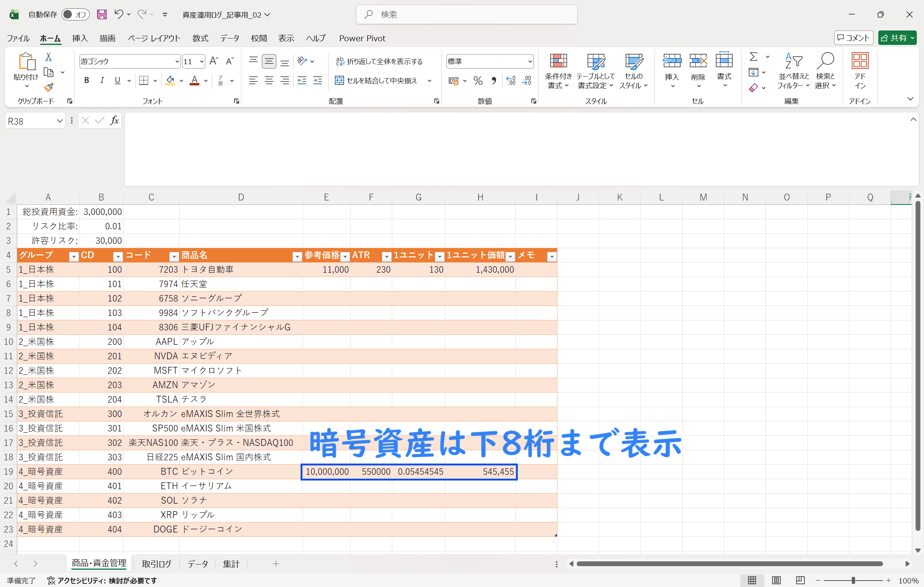Click the fill color bucket swatch
The height and width of the screenshot is (587, 924).
click(x=170, y=81)
